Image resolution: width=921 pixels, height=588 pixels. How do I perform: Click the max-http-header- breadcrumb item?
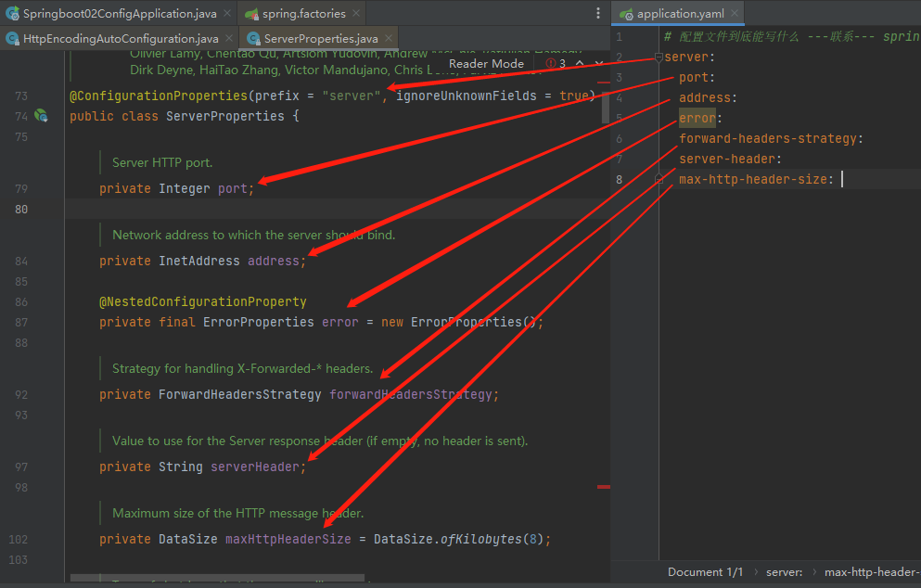pos(872,572)
